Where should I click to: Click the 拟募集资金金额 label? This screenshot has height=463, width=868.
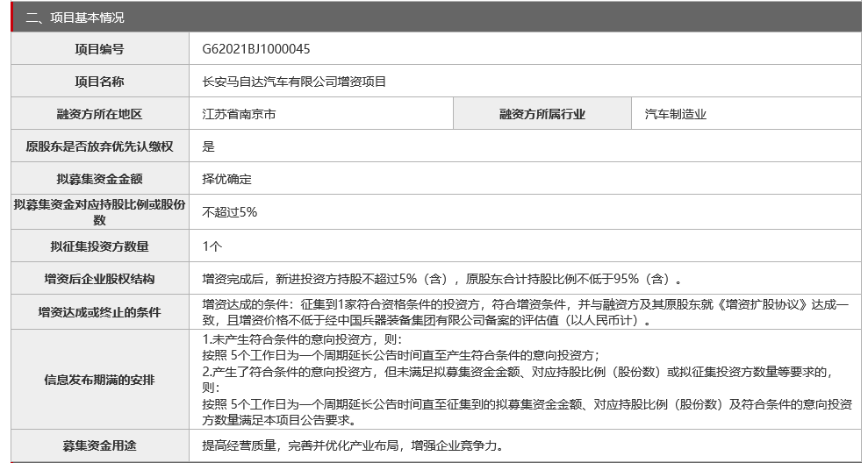coord(100,179)
